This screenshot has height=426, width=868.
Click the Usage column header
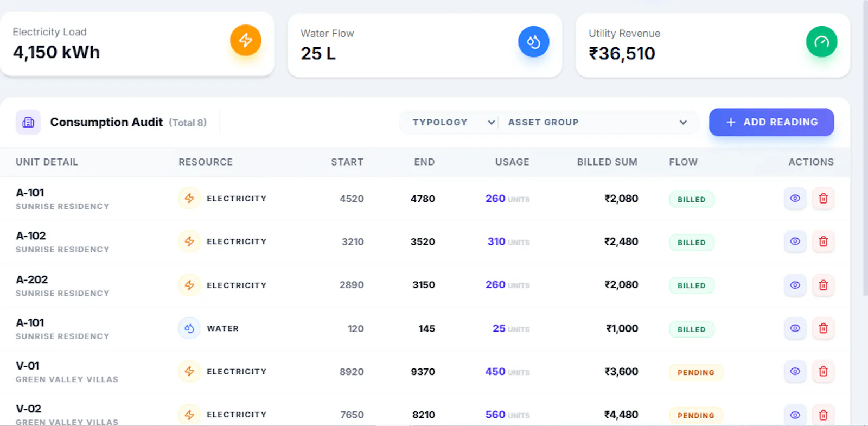pos(512,162)
